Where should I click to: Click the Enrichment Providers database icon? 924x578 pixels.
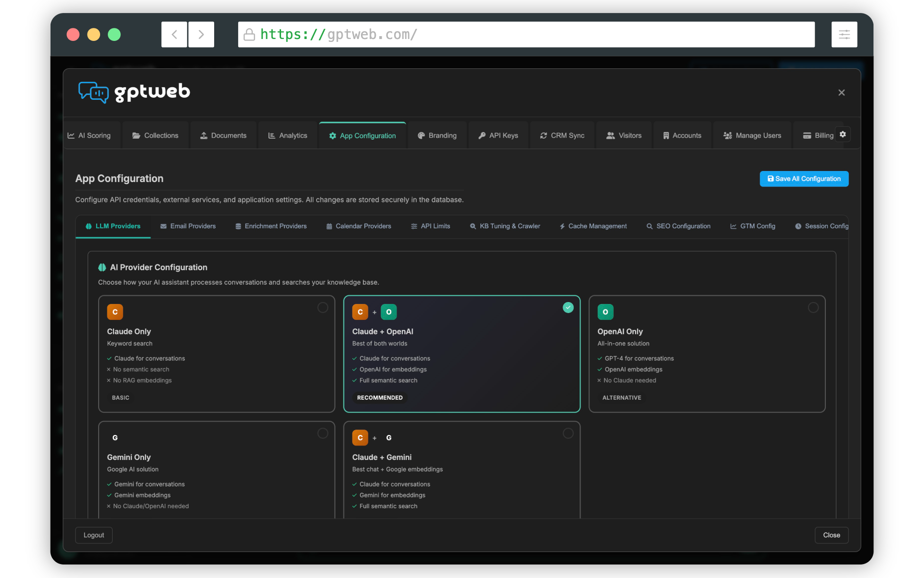coord(238,226)
